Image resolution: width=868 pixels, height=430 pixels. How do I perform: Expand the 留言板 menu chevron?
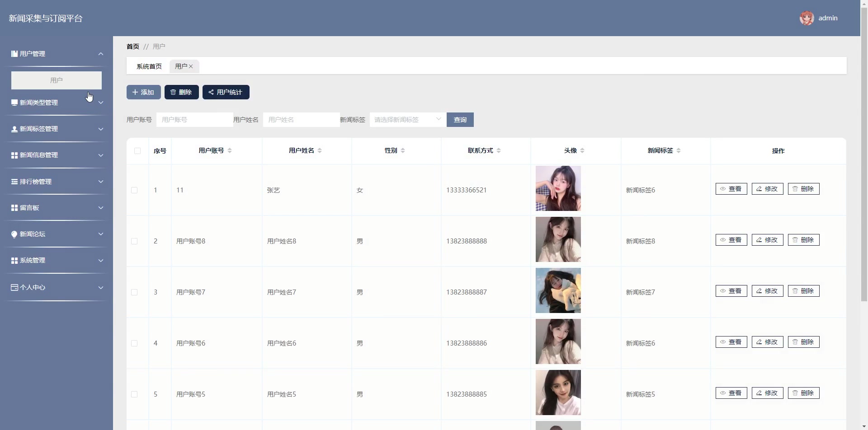[x=101, y=208]
